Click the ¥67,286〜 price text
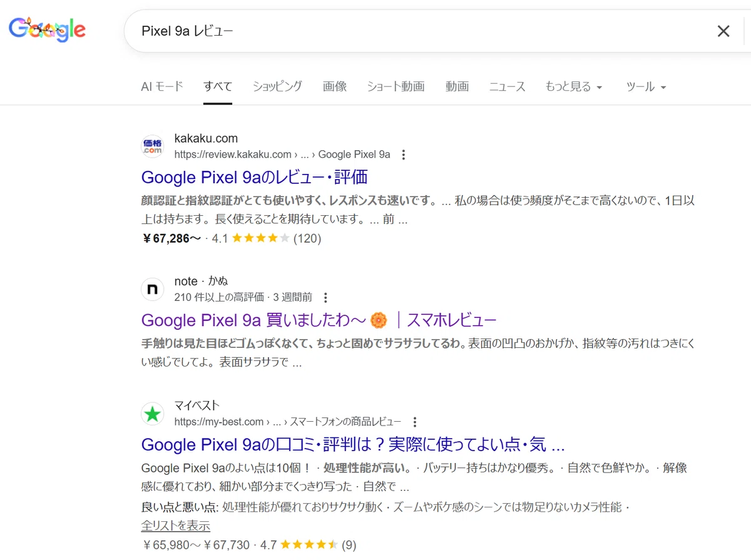Screen dimensions: 751x560 pyautogui.click(x=171, y=238)
